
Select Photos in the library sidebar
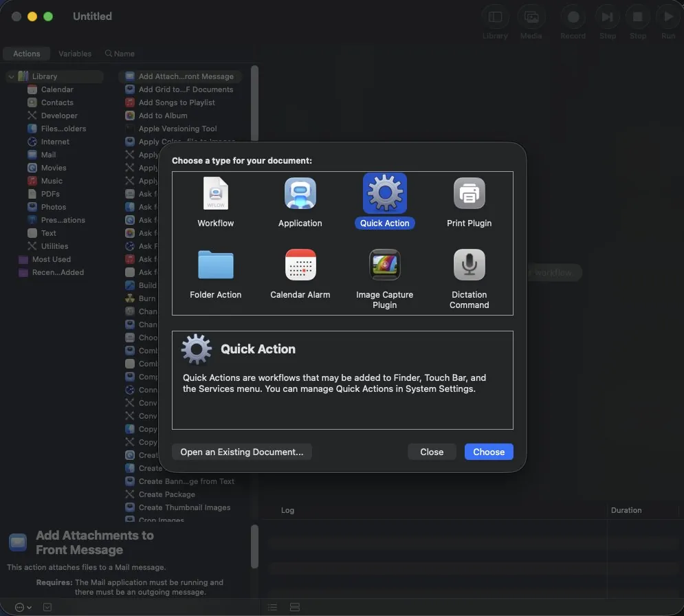53,207
